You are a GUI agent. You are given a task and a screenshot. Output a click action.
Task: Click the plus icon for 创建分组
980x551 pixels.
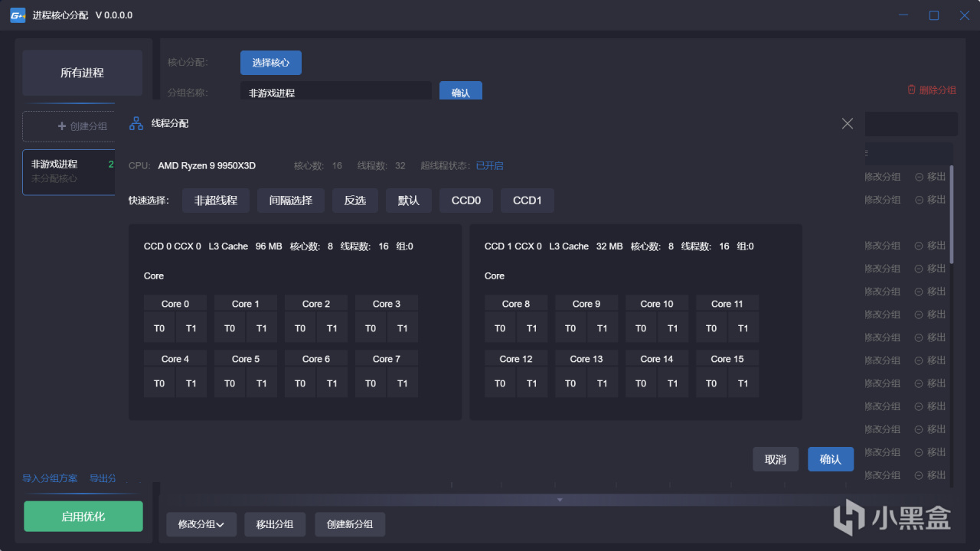click(x=62, y=126)
